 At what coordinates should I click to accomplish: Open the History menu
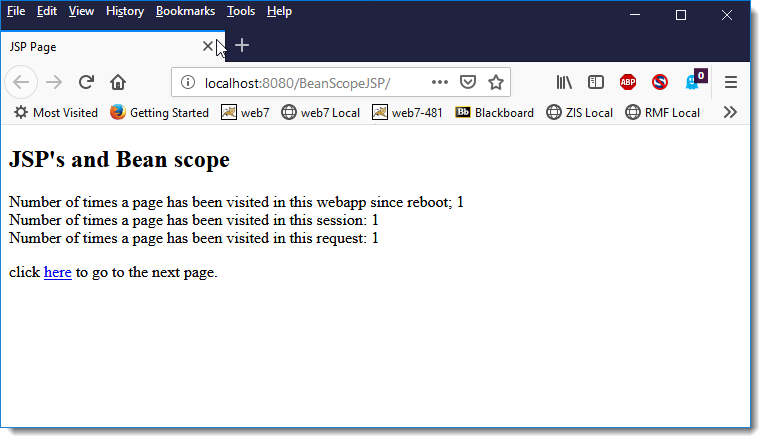[125, 11]
